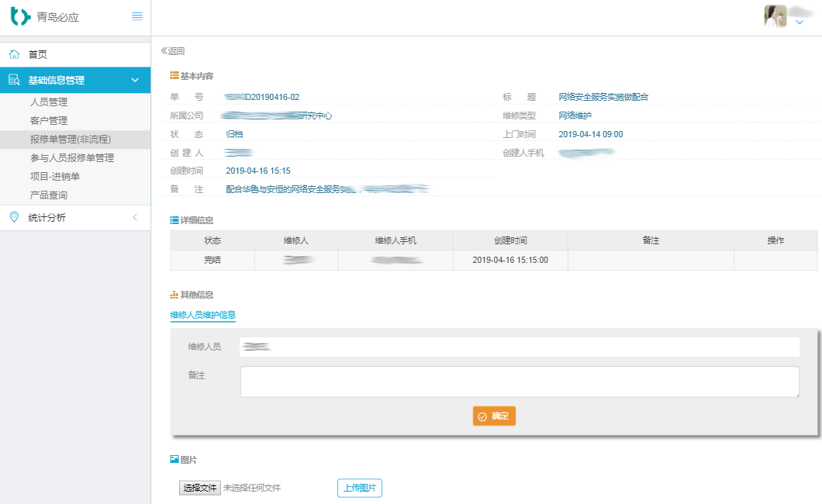
Task: Toggle the sidebar hamburger menu icon
Action: pos(137,16)
